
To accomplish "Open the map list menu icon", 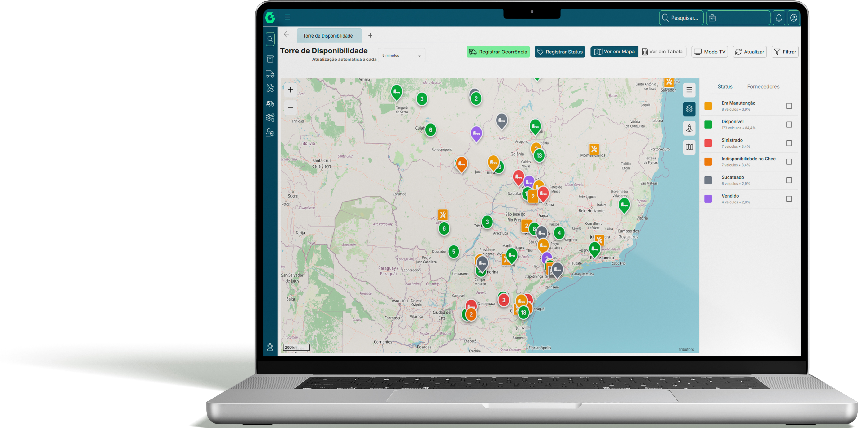I will tap(689, 90).
